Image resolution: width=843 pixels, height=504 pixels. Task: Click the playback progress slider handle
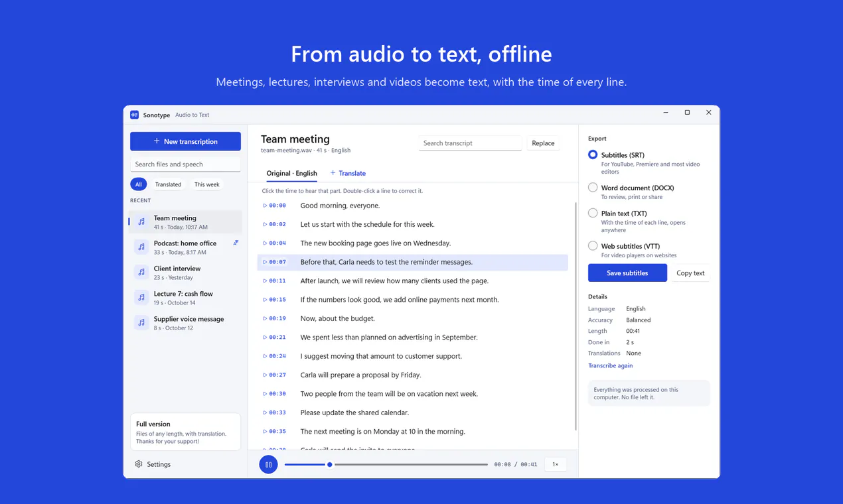pyautogui.click(x=329, y=464)
